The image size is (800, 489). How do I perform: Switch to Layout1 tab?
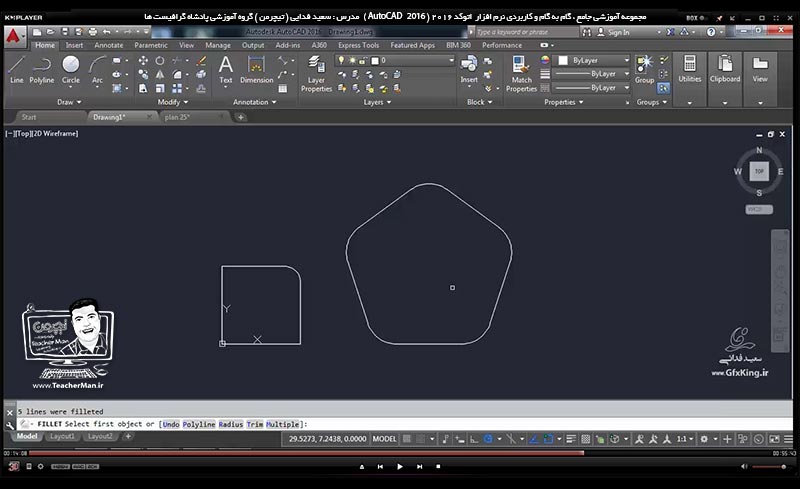coord(62,436)
